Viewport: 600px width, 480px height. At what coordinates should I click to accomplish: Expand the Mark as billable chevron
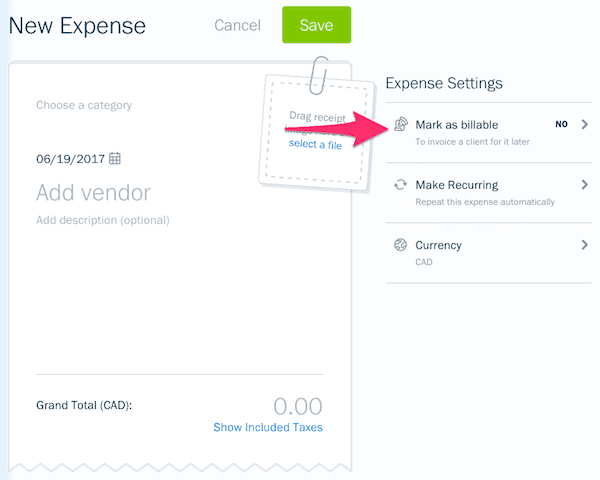(585, 125)
